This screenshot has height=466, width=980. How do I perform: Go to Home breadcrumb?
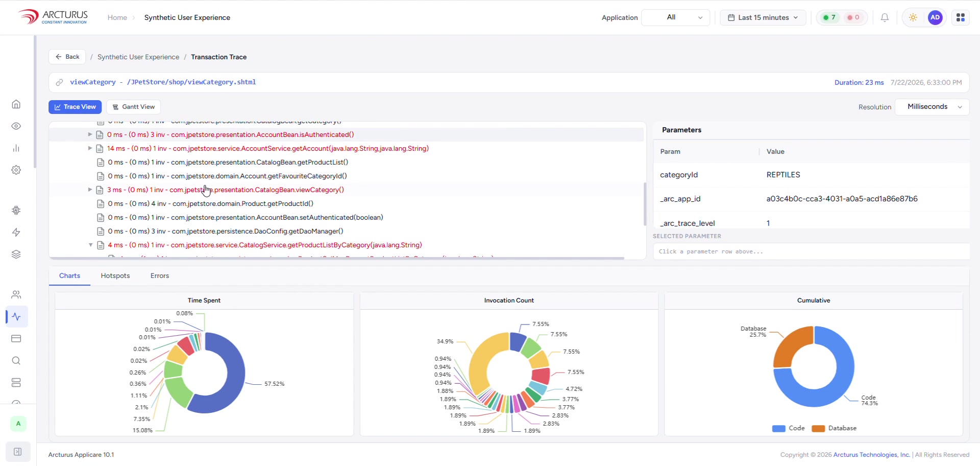point(117,17)
